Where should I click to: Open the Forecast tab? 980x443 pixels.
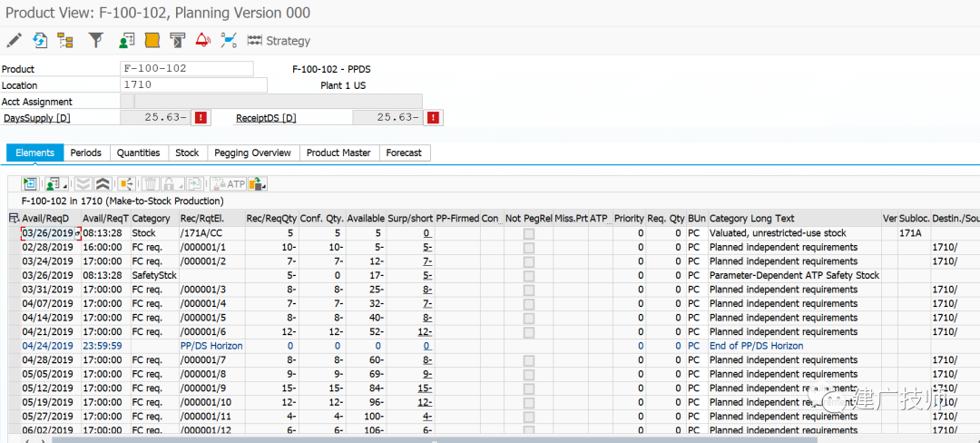(x=404, y=153)
